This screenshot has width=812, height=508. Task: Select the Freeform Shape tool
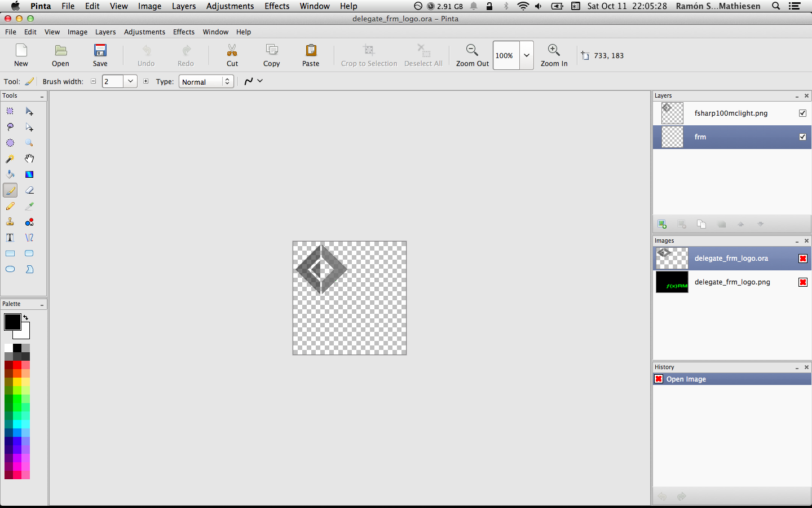29,269
